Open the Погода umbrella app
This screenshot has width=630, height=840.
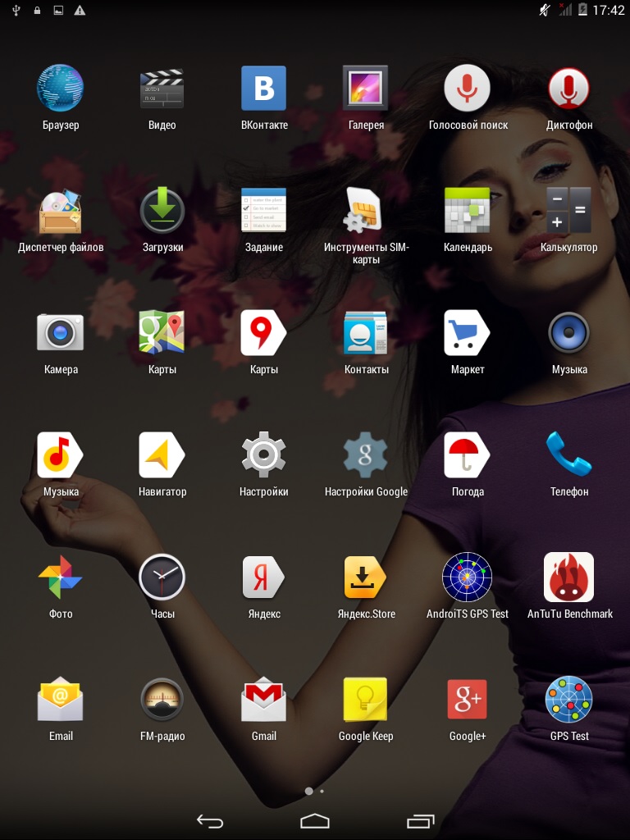pyautogui.click(x=467, y=454)
